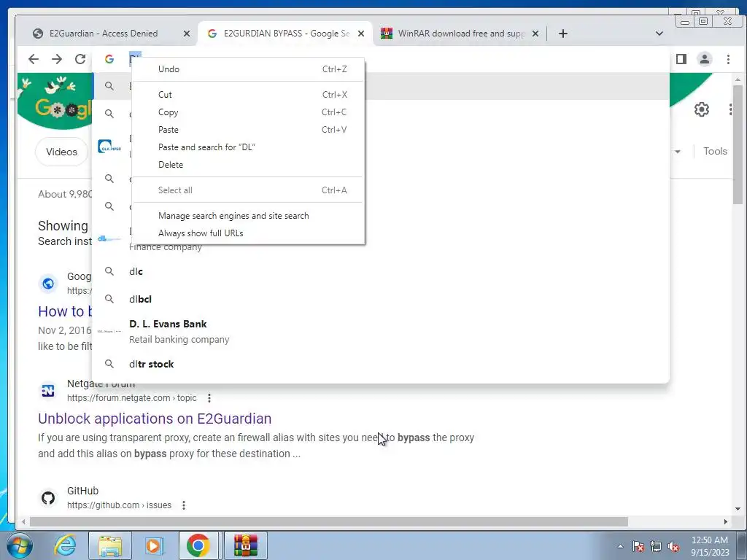Open more options for Netgate Forum result

pos(209,398)
